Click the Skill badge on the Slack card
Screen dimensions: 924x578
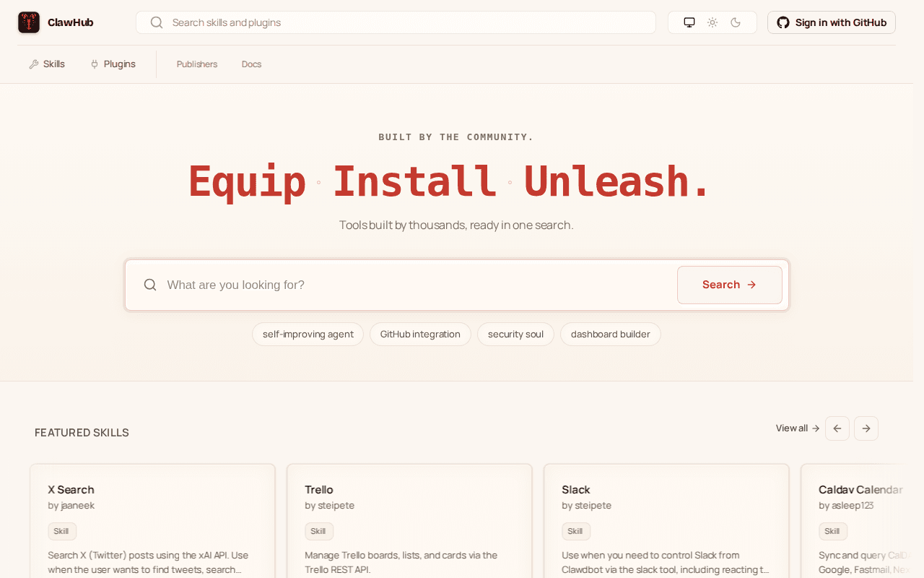[576, 532]
